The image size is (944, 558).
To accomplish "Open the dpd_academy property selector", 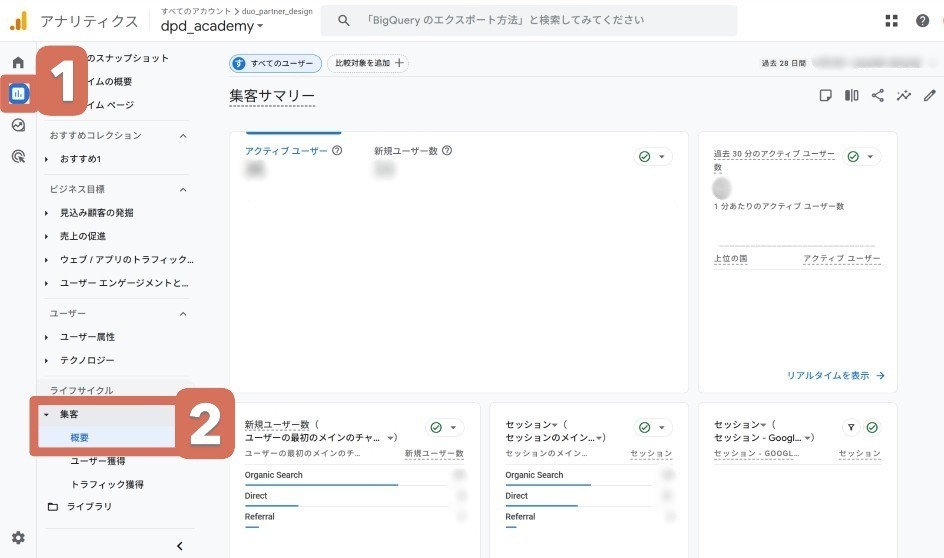I will point(212,27).
